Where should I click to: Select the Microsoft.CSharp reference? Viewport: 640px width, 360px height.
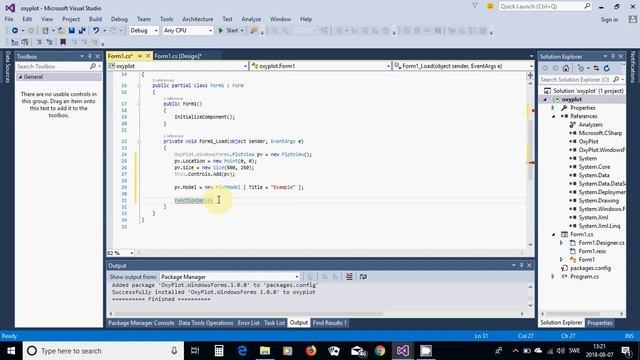pyautogui.click(x=600, y=133)
